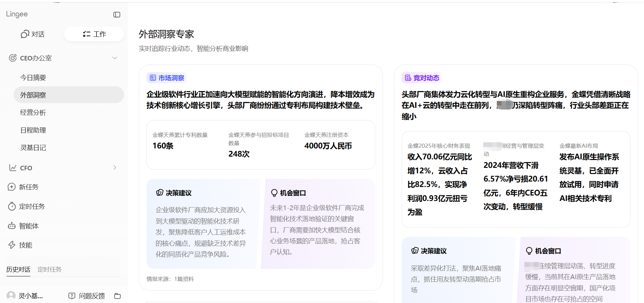Open the folder icon beside 问题反馈
The height and width of the screenshot is (303, 644).
(118, 296)
